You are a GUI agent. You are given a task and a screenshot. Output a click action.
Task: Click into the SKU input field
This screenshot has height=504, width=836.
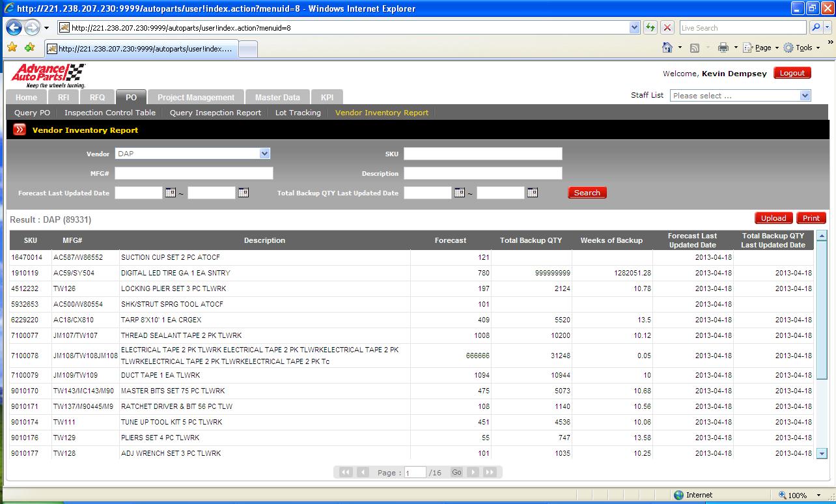pos(482,154)
